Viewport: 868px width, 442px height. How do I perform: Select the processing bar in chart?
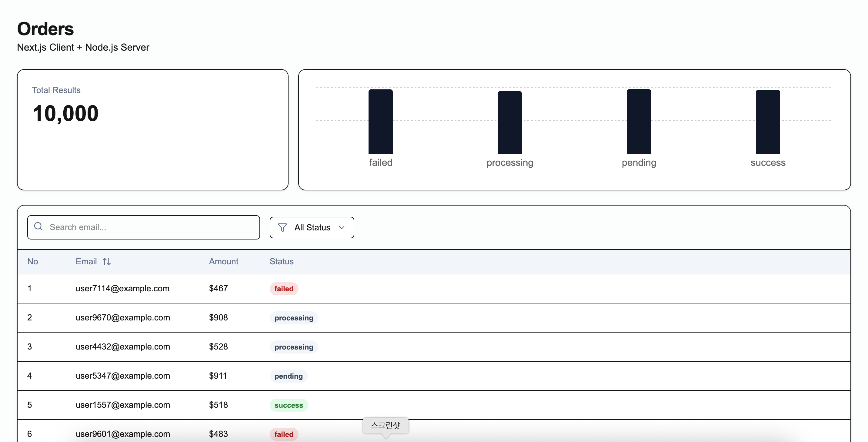point(509,123)
